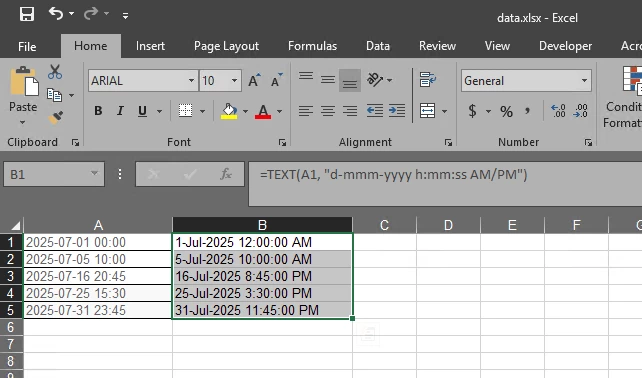Select Center alignment icon
Image resolution: width=642 pixels, height=378 pixels.
coord(328,111)
